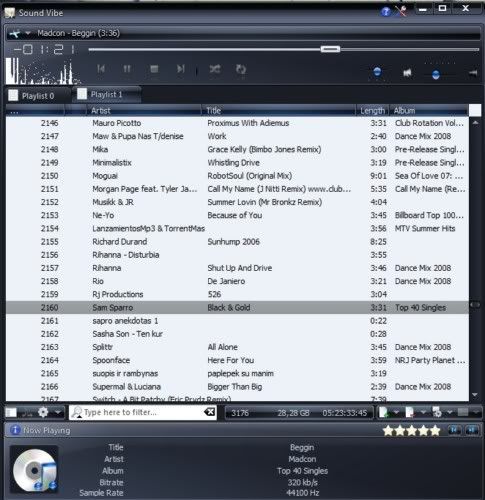Sort by the Length column header
Screen dimensions: 485x500
[373, 110]
